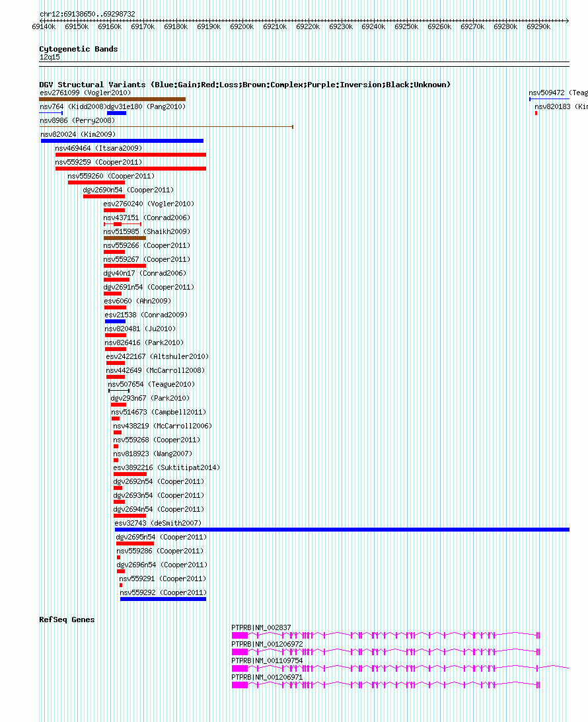Click dgv2696n54 (Cooper2011) label
The width and height of the screenshot is (588, 722).
[162, 564]
